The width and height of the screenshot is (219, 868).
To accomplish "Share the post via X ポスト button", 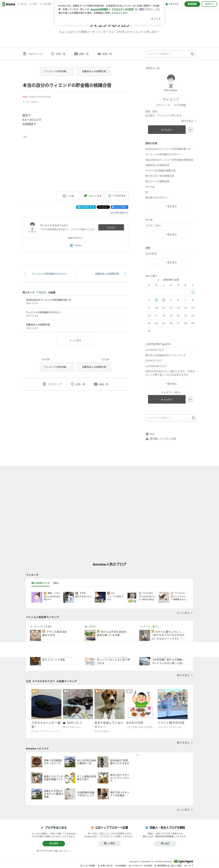I will [103, 207].
